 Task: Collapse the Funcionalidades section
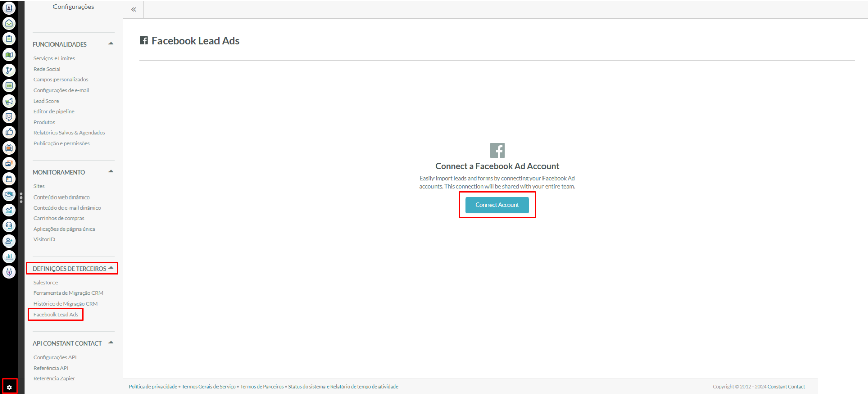click(111, 44)
